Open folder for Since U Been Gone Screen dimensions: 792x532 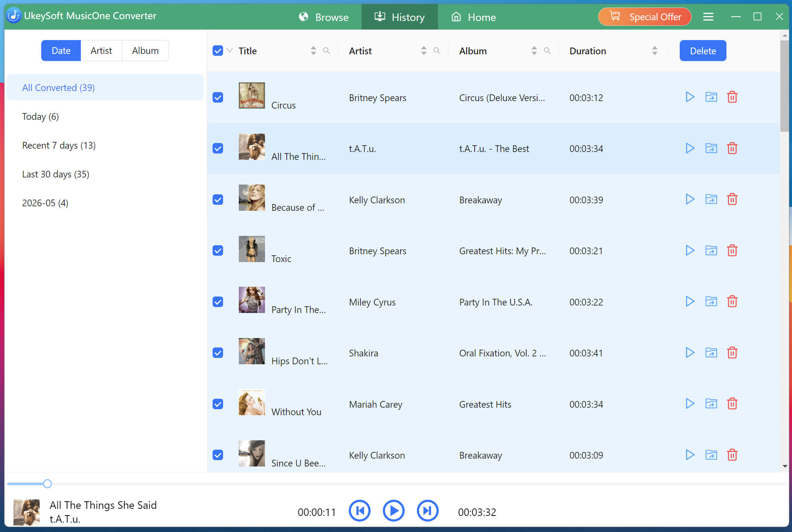tap(711, 455)
